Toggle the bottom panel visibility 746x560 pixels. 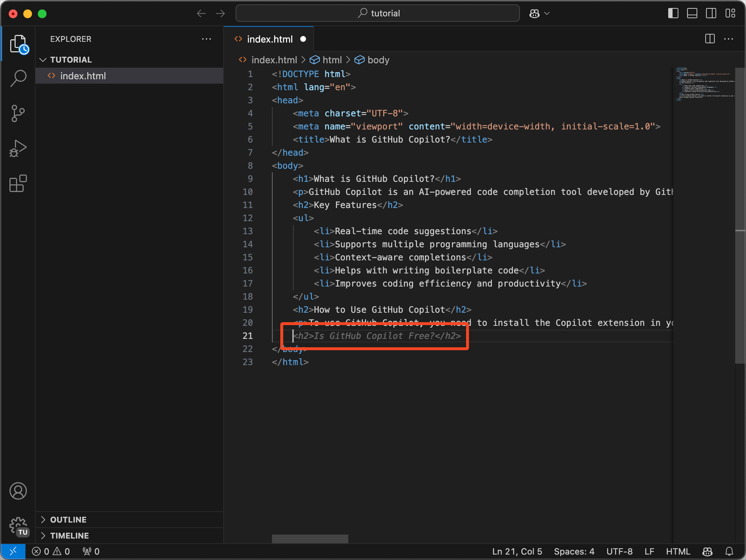692,13
